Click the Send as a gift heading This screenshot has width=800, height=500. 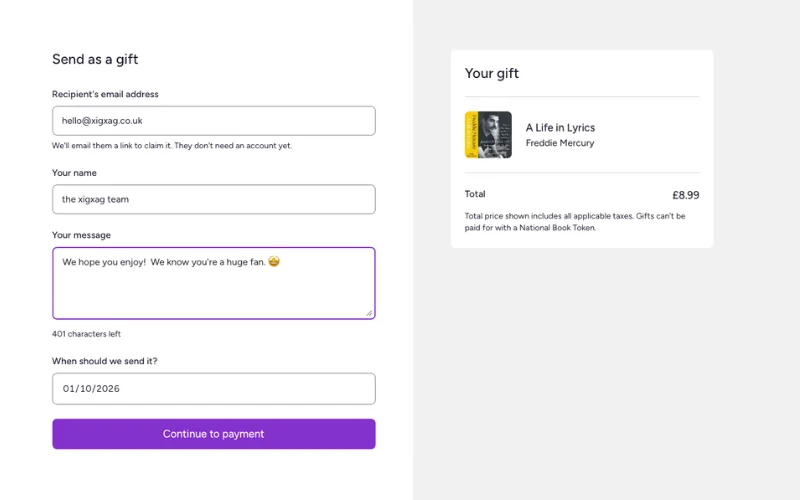pos(95,59)
